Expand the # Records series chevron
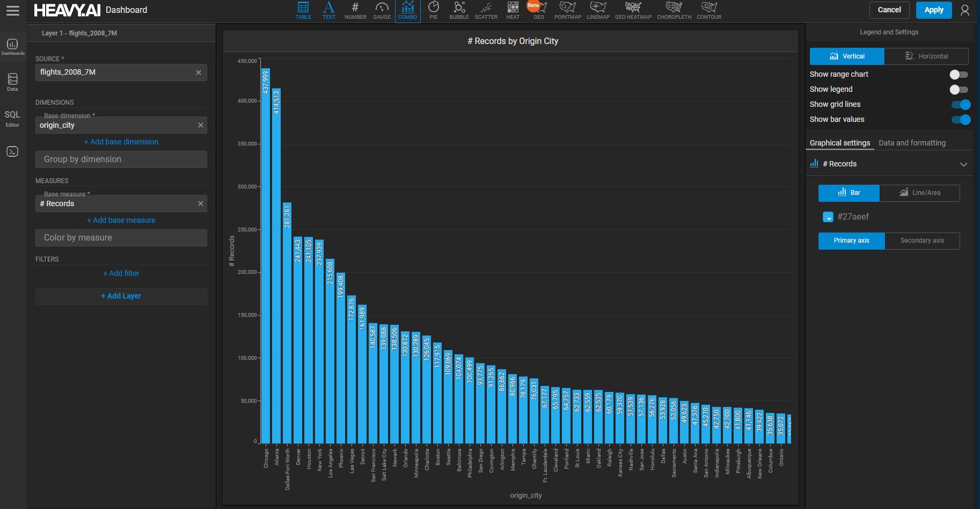Image resolution: width=980 pixels, height=509 pixels. point(963,164)
